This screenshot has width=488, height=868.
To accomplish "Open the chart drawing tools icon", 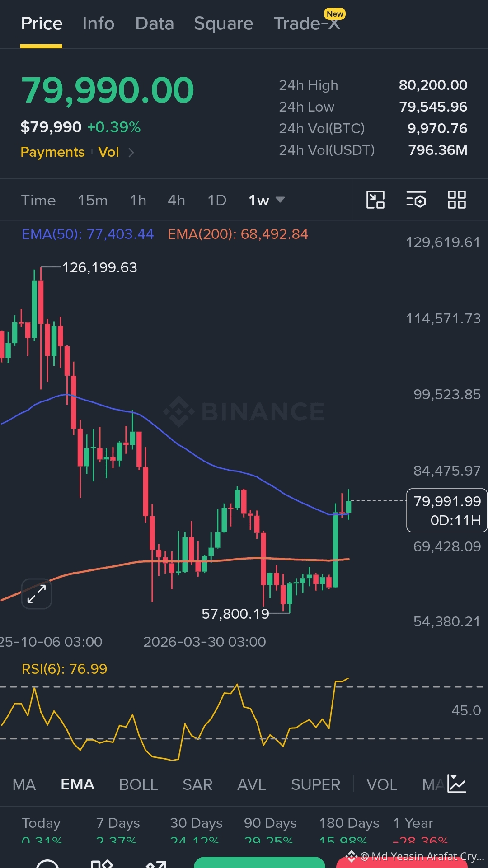I will [x=375, y=200].
